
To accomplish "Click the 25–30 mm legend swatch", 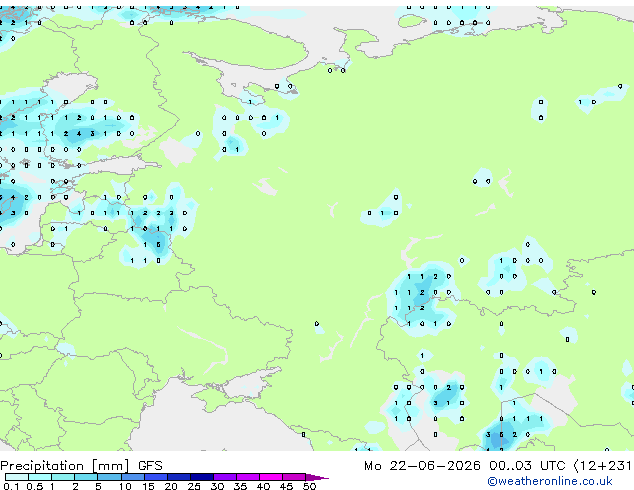I will coord(202,477).
